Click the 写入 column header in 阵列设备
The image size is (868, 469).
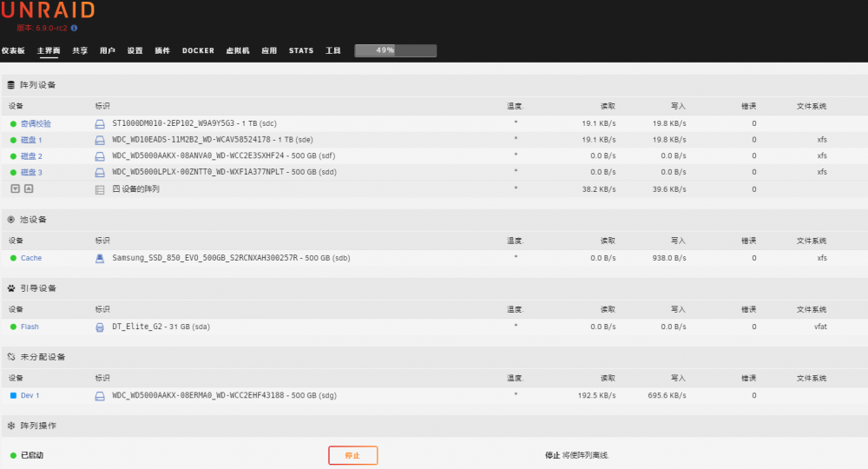(x=678, y=106)
